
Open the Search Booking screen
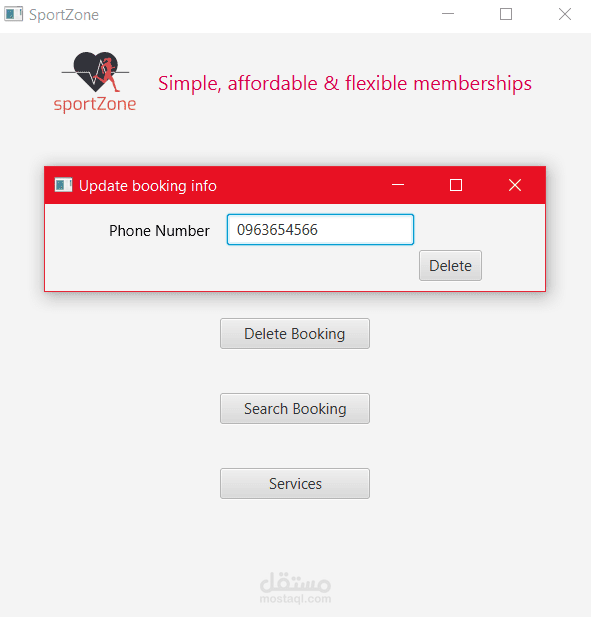(x=295, y=408)
